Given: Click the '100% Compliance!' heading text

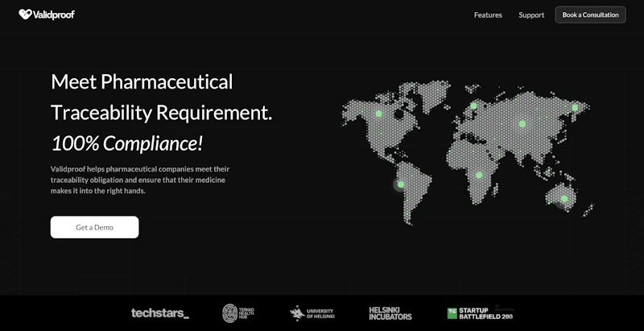Looking at the screenshot, I should [x=127, y=143].
